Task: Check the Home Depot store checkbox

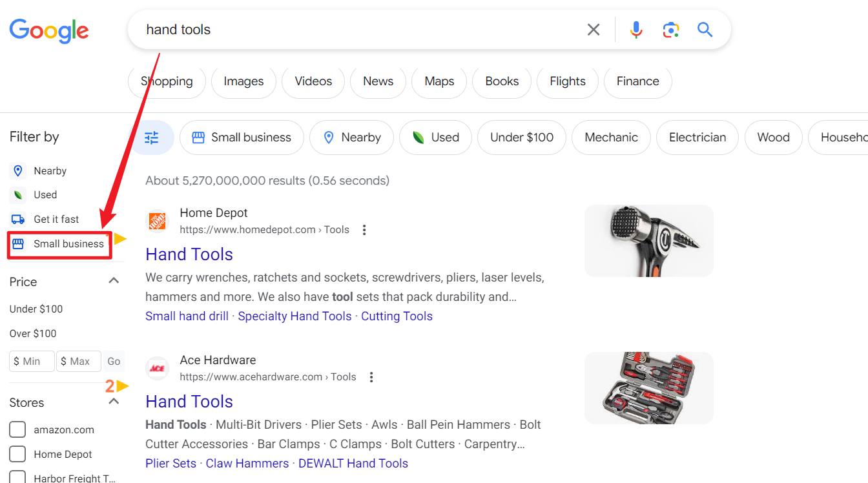Action: pyautogui.click(x=18, y=454)
